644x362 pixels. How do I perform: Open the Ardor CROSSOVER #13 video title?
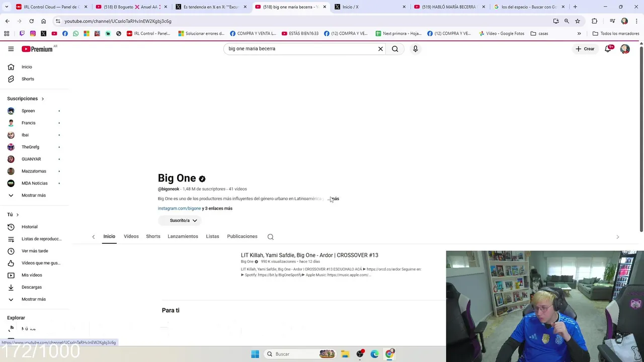point(309,255)
